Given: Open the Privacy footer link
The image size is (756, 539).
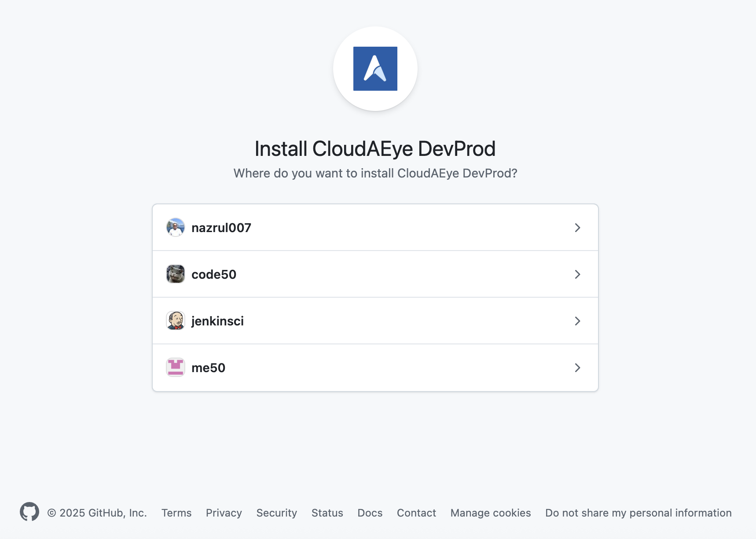Looking at the screenshot, I should pos(224,513).
